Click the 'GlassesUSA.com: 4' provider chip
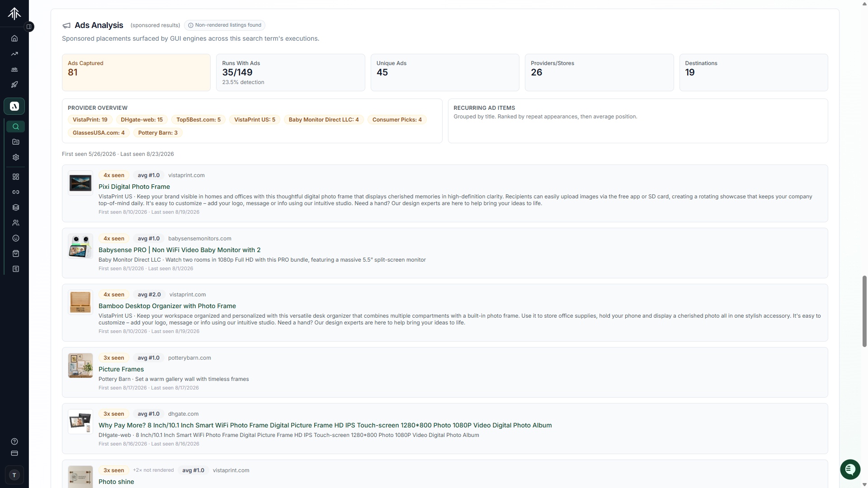 [x=99, y=133]
